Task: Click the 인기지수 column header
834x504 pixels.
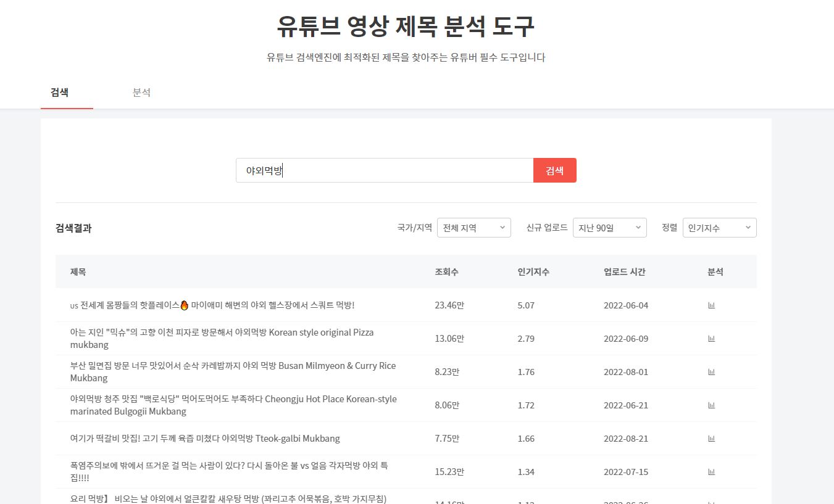Action: tap(533, 272)
